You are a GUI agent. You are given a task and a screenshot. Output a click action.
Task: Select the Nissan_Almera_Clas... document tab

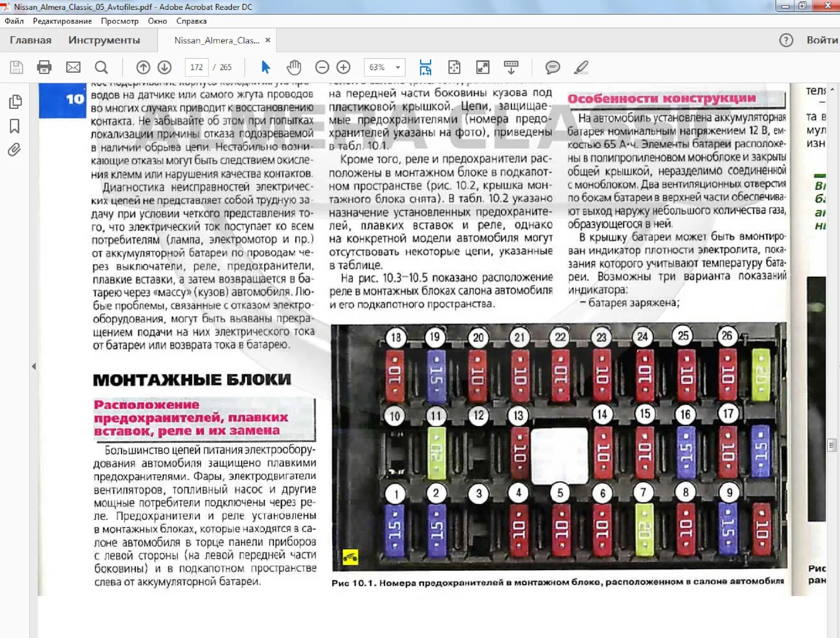pos(217,40)
